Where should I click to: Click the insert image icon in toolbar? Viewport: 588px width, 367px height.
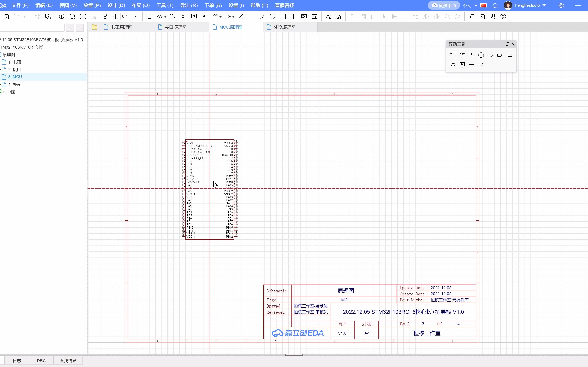pos(304,16)
